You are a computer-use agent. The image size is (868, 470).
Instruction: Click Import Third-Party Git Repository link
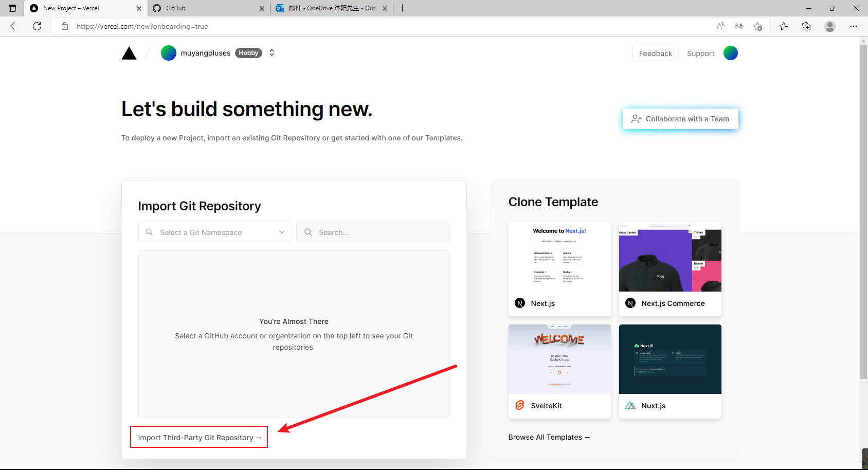199,438
